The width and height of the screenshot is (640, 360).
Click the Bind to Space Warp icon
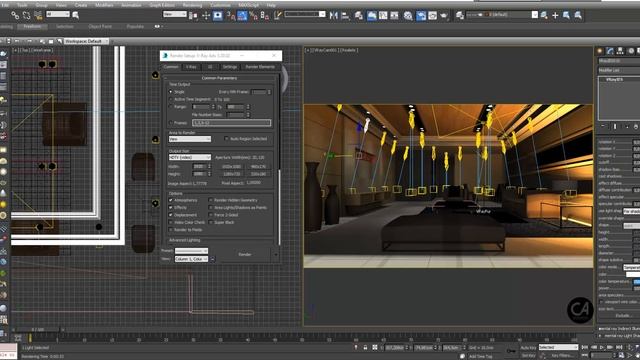point(38,16)
